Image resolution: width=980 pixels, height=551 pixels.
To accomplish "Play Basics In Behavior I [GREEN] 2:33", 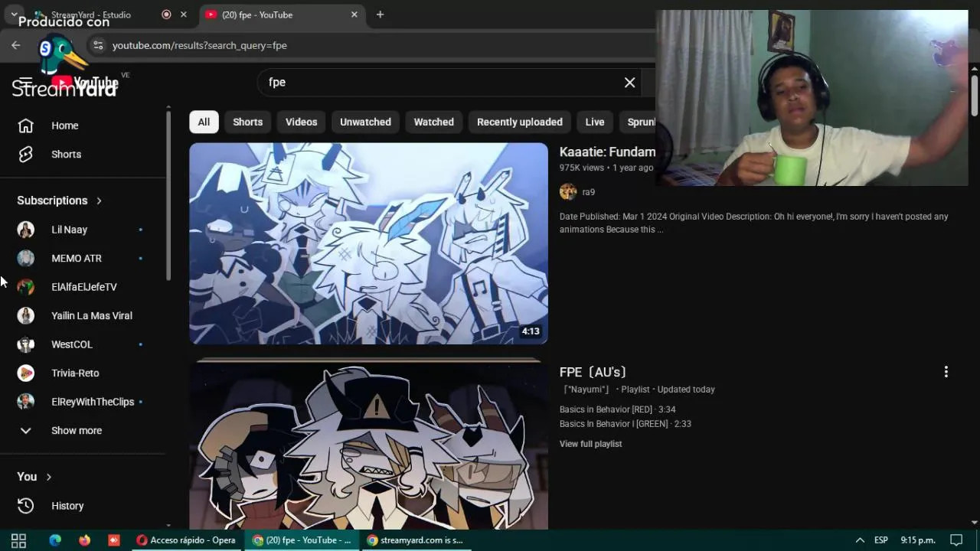I will 626,424.
